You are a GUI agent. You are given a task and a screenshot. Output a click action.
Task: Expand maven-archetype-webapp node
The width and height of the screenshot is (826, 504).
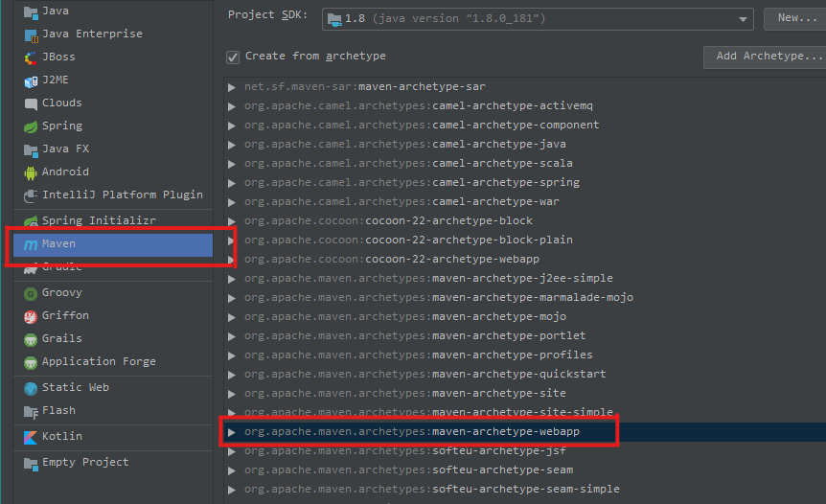tap(231, 432)
